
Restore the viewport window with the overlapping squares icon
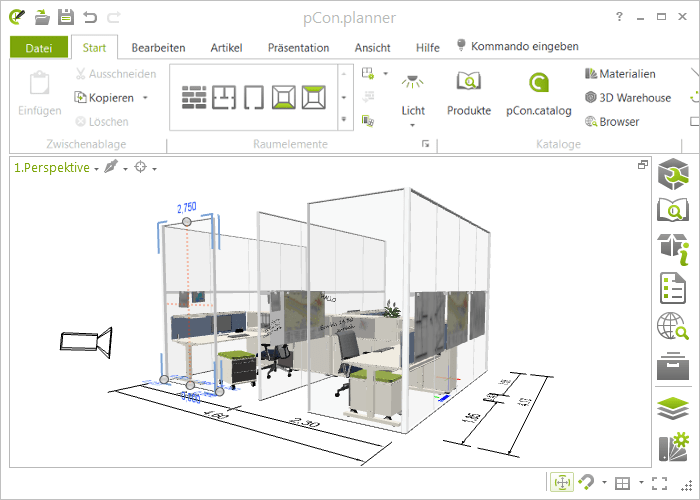[642, 165]
